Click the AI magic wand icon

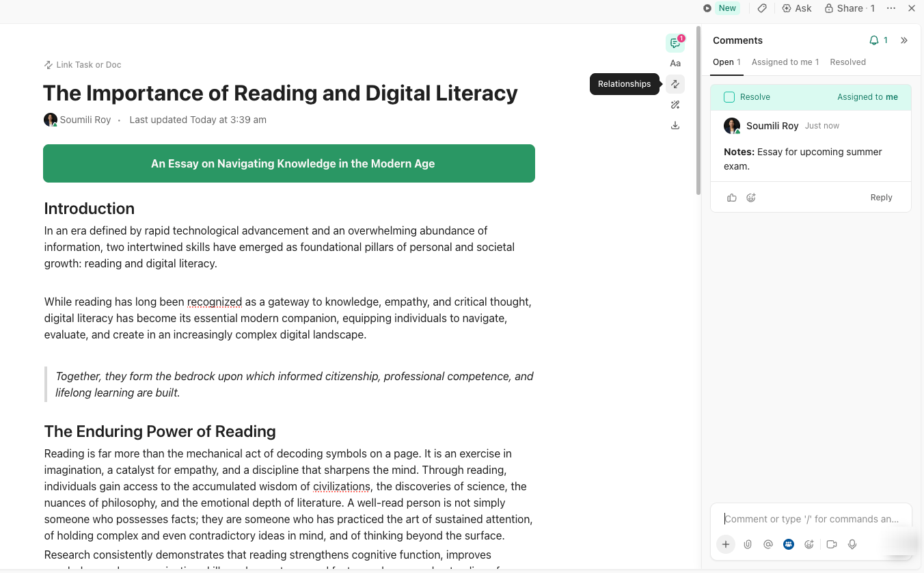point(675,105)
